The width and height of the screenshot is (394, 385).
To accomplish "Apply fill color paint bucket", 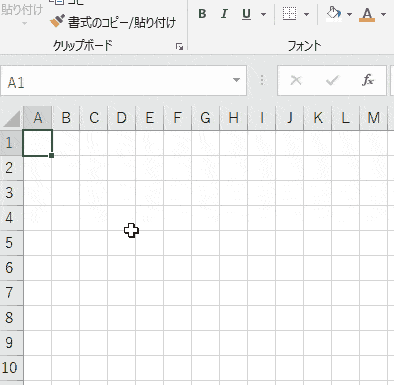I will pos(334,14).
